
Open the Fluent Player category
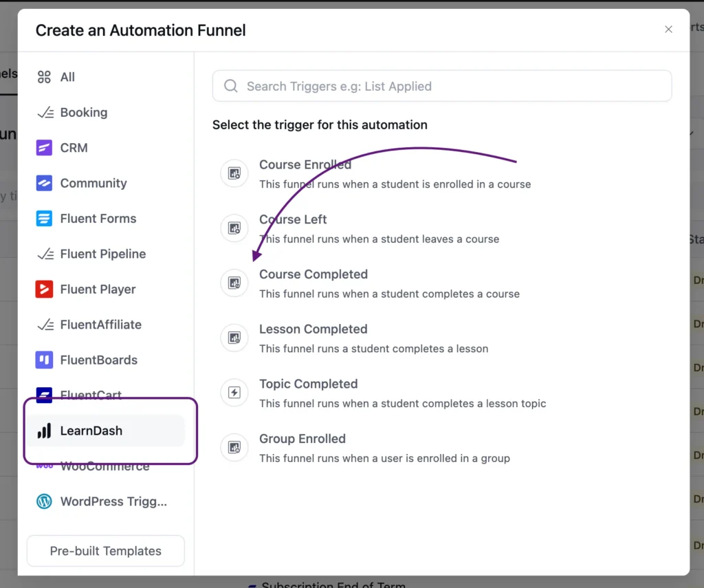coord(106,289)
